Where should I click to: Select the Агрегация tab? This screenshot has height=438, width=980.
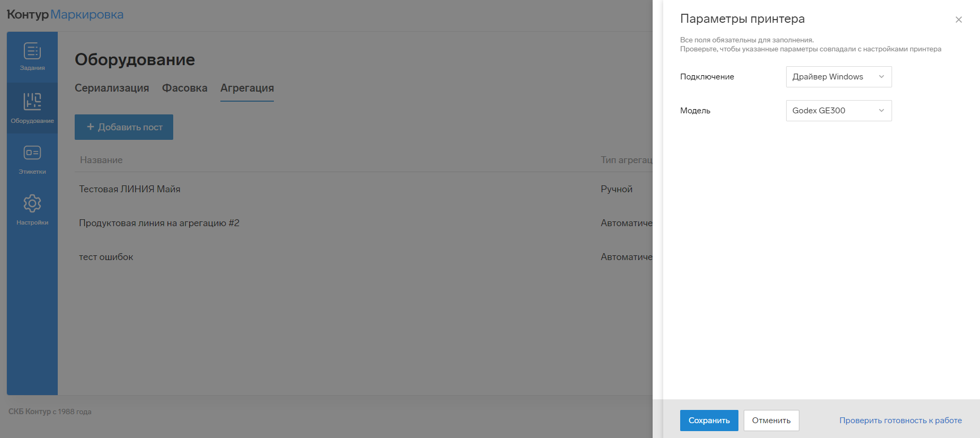247,88
